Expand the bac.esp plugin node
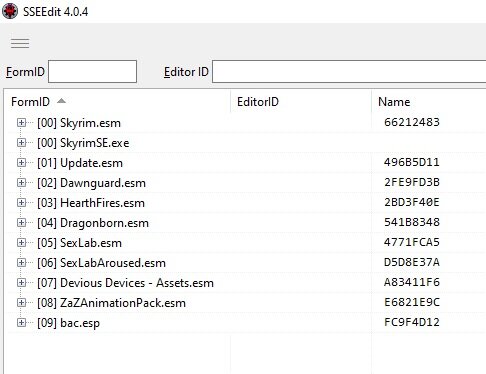486x374 pixels. (21, 323)
